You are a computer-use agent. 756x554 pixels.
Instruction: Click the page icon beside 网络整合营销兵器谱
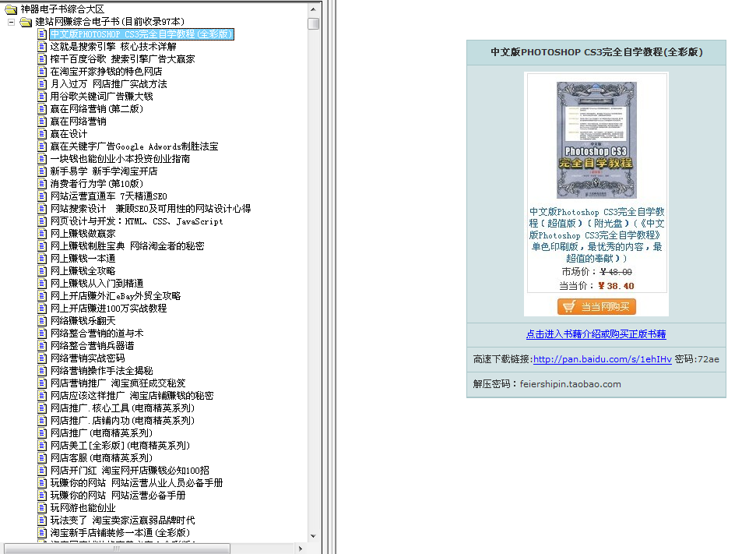pyautogui.click(x=42, y=346)
